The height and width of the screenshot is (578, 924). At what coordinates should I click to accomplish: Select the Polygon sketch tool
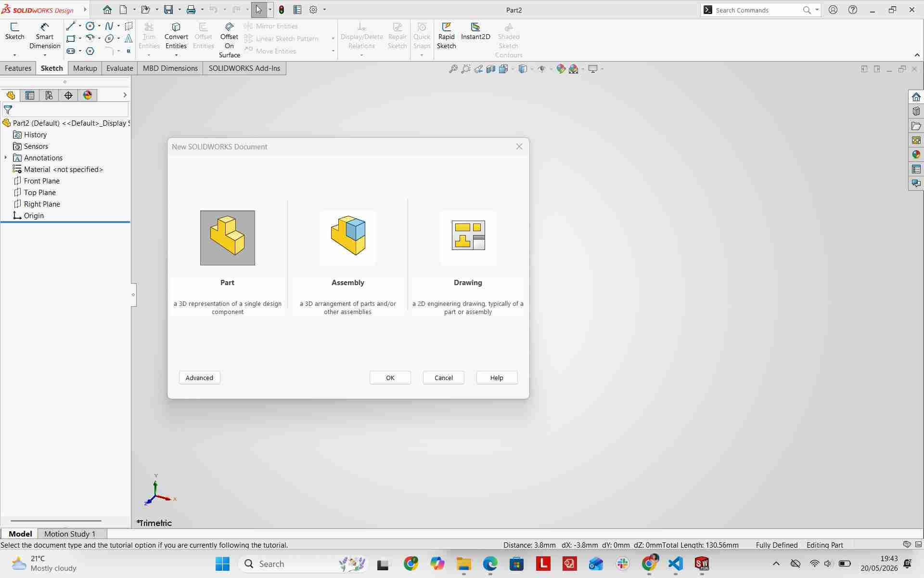click(x=90, y=51)
